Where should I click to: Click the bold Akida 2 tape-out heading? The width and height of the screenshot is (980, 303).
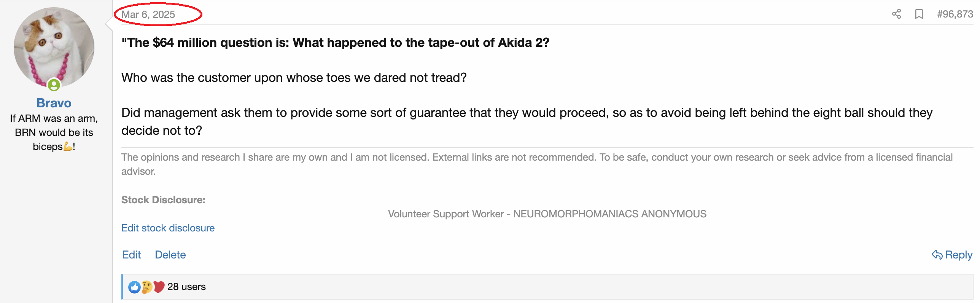click(x=335, y=42)
